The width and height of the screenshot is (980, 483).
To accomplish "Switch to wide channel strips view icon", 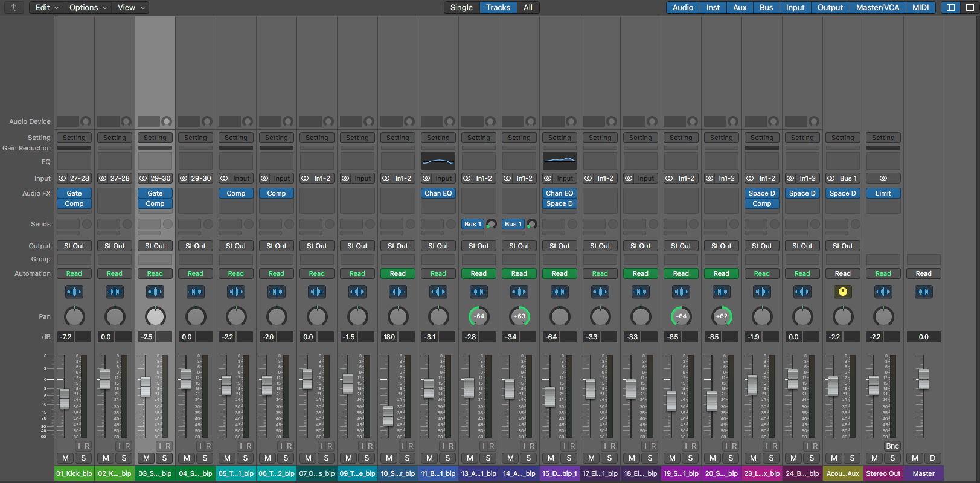I will [x=969, y=8].
